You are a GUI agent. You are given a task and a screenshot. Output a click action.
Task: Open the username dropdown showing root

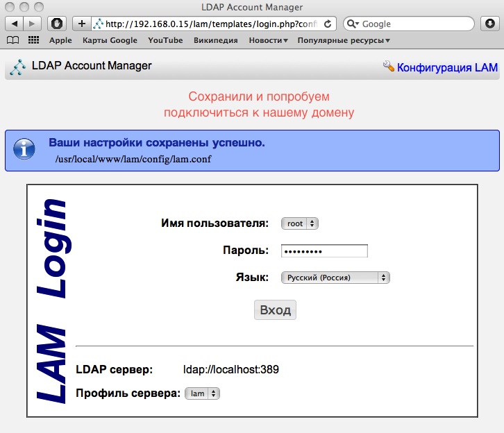[299, 223]
